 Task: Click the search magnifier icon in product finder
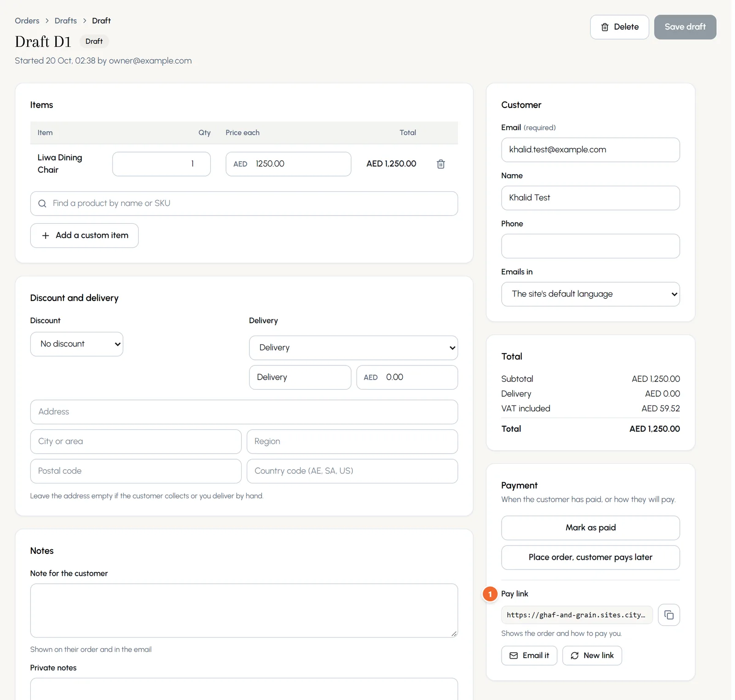pyautogui.click(x=42, y=204)
